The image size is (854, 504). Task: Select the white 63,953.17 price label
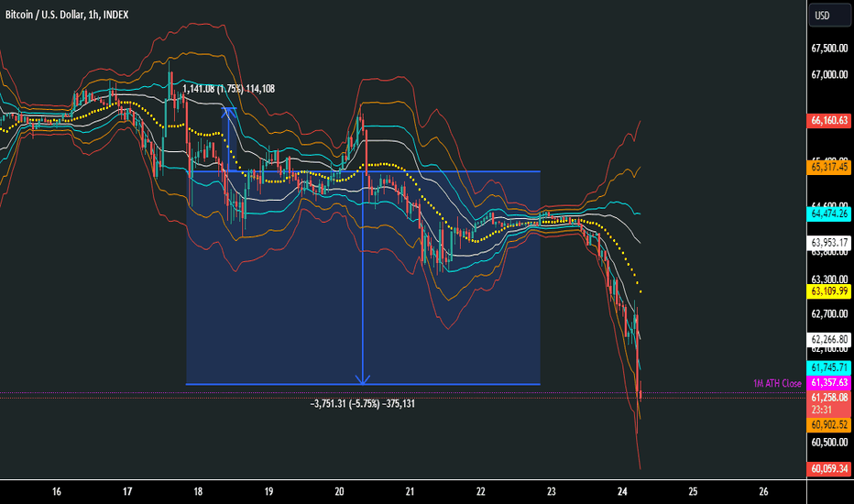click(x=829, y=243)
